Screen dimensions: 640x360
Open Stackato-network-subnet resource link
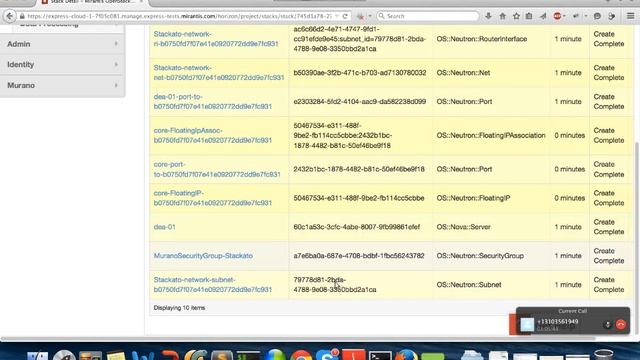(213, 284)
